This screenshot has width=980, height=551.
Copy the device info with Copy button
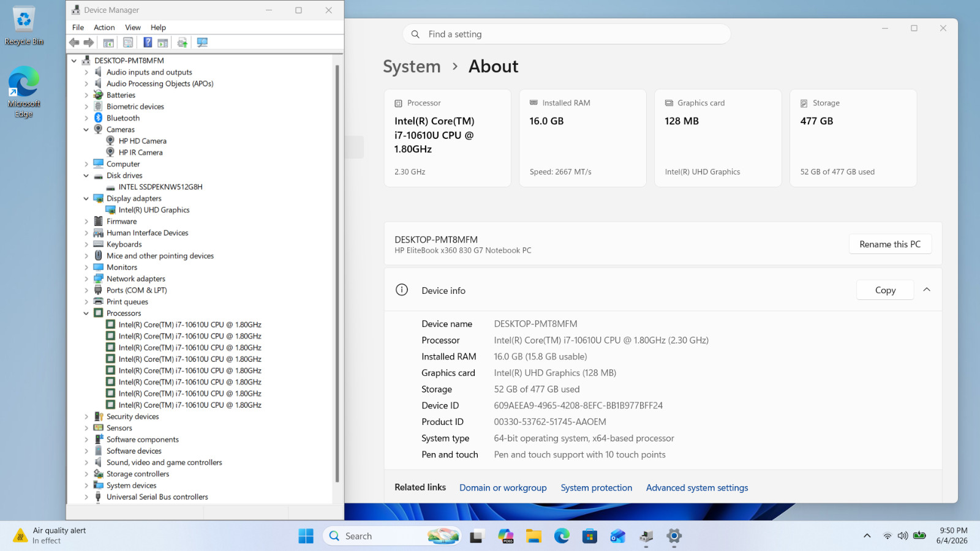pyautogui.click(x=885, y=290)
